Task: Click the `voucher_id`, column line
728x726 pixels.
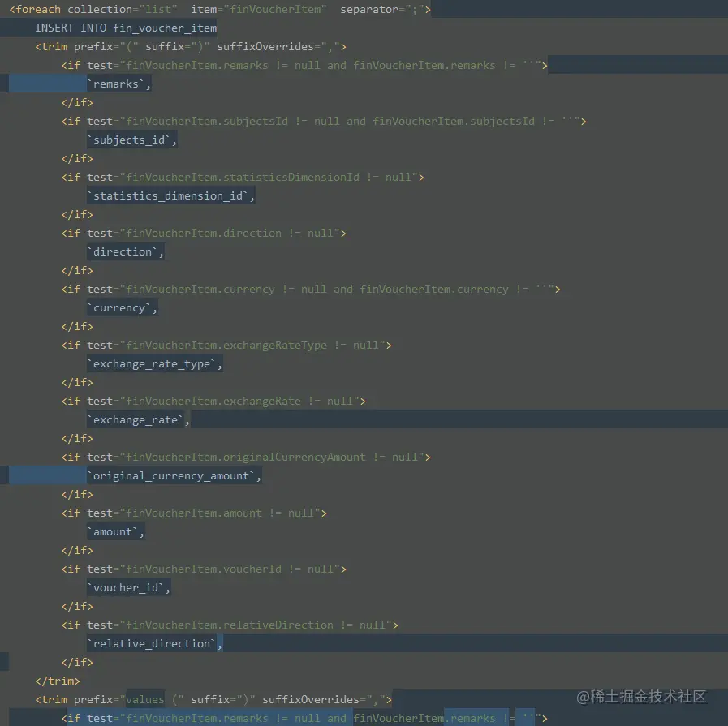Action: [x=128, y=588]
